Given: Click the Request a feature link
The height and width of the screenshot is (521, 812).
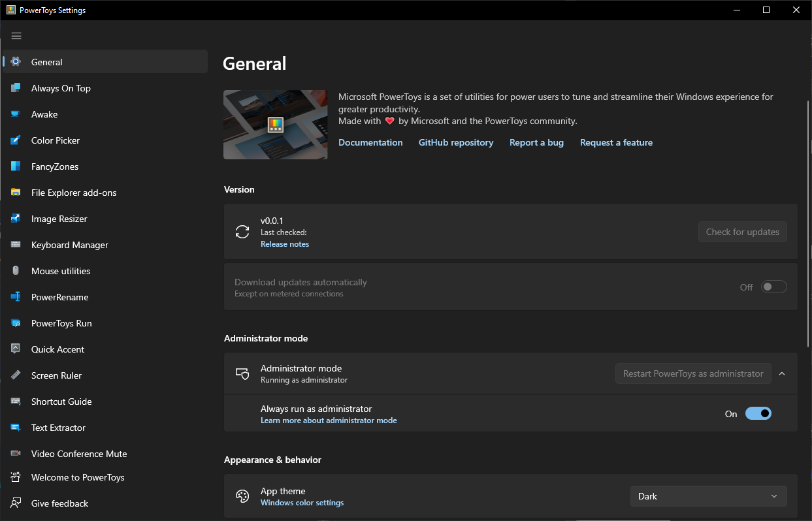Looking at the screenshot, I should pyautogui.click(x=616, y=142).
